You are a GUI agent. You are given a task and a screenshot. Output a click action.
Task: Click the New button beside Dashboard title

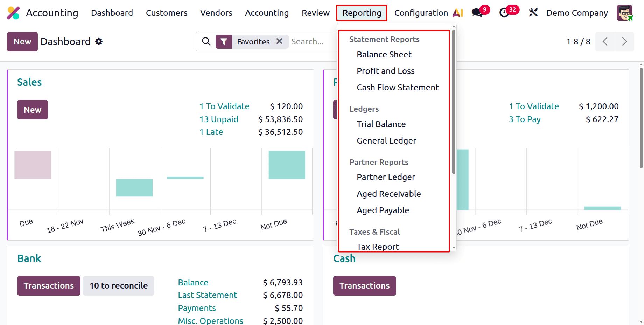pos(22,42)
